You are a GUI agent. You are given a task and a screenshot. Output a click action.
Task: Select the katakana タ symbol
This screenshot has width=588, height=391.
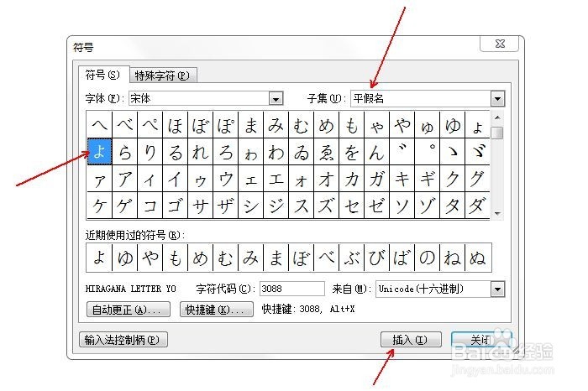click(x=452, y=206)
